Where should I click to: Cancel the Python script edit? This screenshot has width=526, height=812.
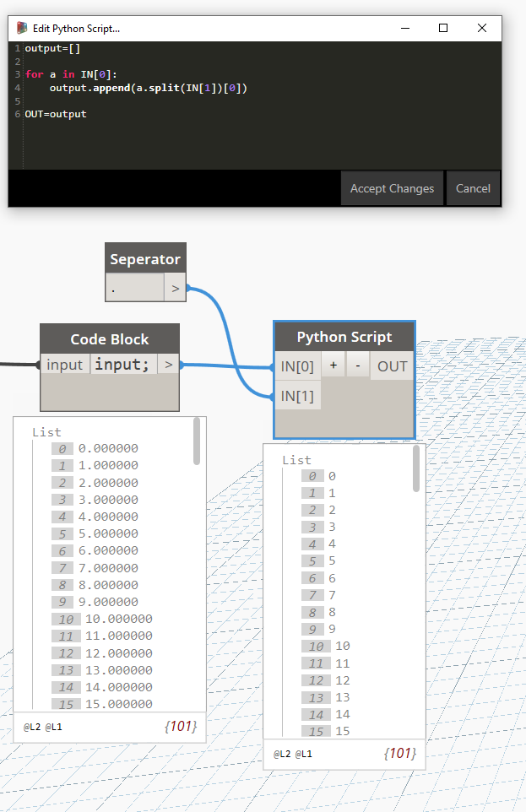(x=473, y=188)
